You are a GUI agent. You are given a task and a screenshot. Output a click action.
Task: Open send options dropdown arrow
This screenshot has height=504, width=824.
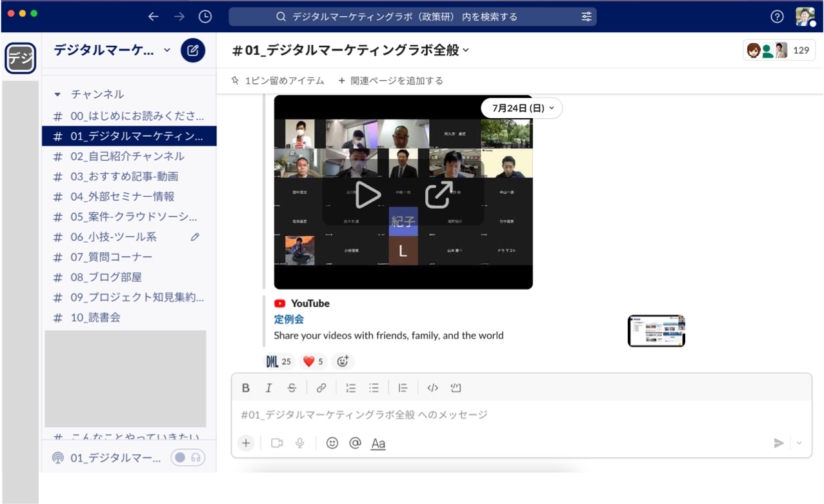(x=799, y=443)
